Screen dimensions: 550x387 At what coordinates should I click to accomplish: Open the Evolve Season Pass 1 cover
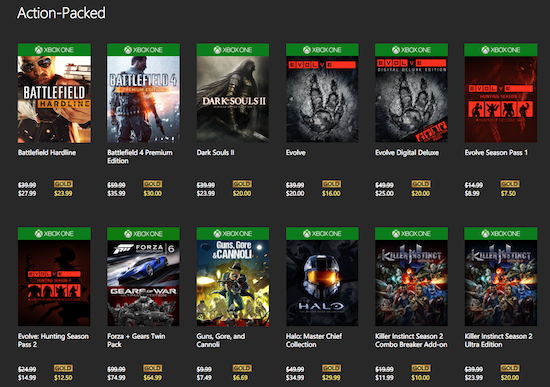[x=501, y=99]
